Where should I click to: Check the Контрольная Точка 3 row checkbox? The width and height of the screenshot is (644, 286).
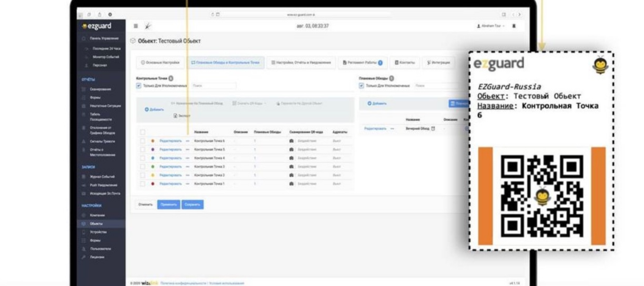tap(142, 167)
